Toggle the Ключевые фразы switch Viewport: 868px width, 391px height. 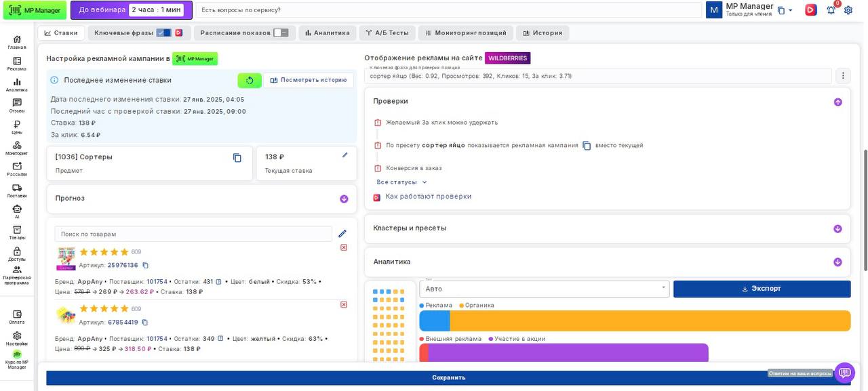coord(163,33)
